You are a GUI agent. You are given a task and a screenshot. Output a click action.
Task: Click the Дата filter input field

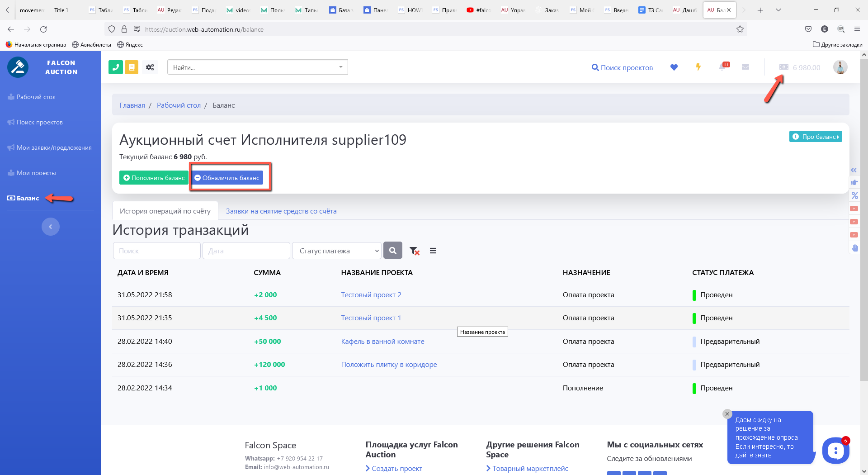(246, 251)
